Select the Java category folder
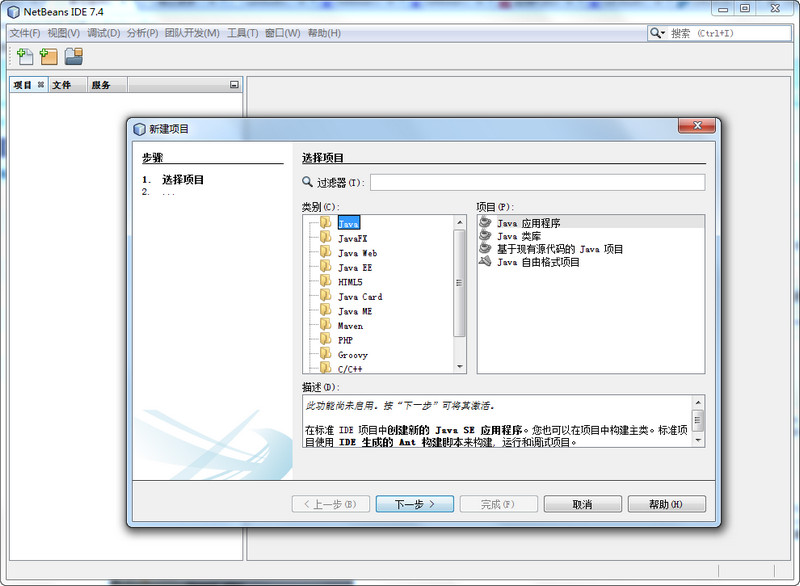800x586 pixels. 348,223
